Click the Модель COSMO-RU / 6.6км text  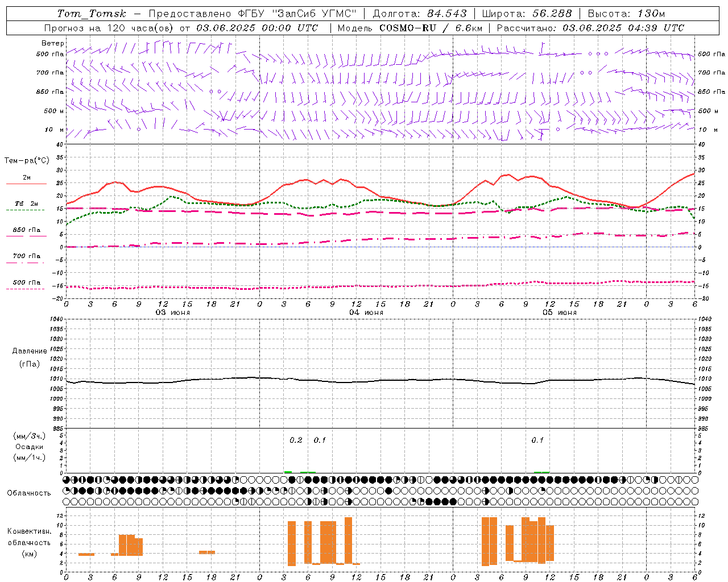pos(410,28)
